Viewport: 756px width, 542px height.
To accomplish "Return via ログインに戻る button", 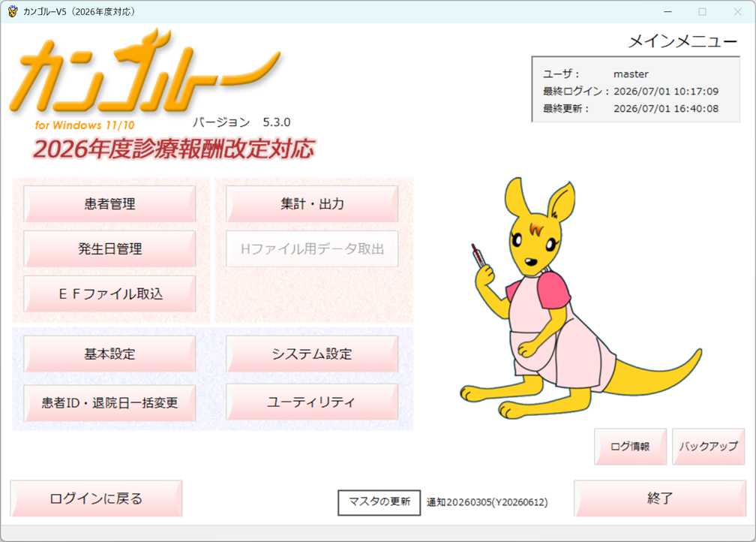I will 96,498.
